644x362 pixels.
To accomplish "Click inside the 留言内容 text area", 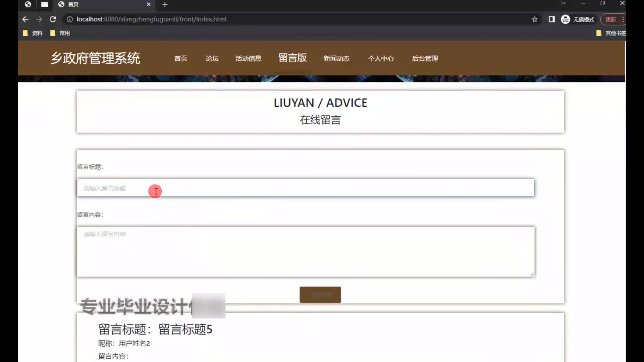I will click(x=305, y=252).
